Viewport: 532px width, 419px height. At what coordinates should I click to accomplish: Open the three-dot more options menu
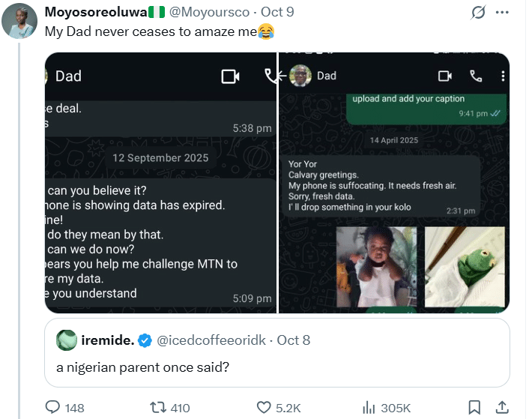click(503, 12)
